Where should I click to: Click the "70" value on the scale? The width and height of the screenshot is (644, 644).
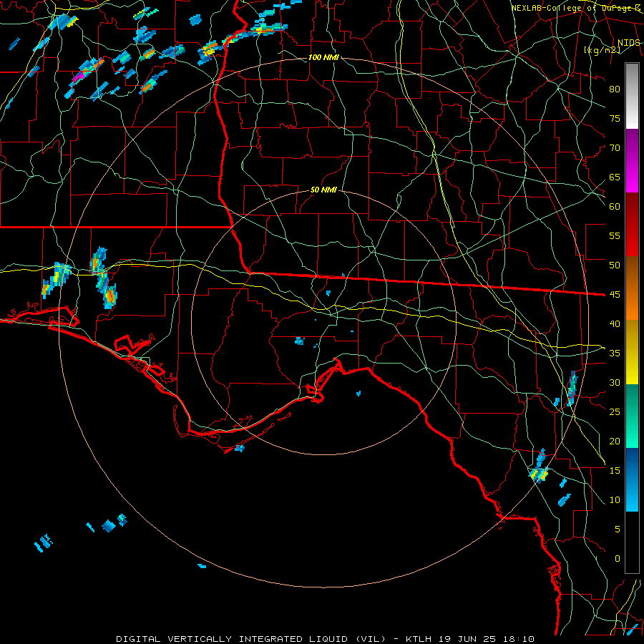click(615, 148)
